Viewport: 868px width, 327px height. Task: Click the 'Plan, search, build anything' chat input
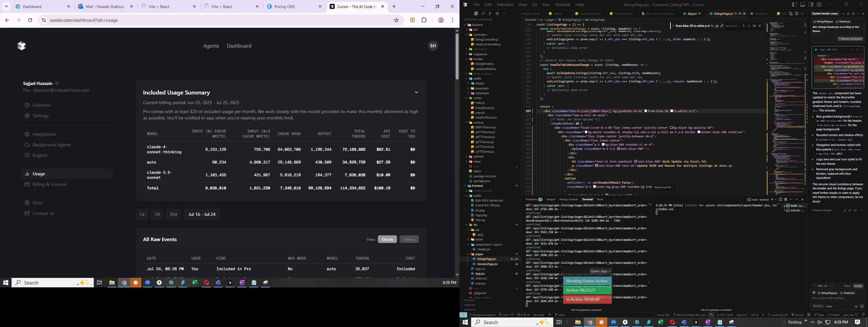tap(837, 298)
